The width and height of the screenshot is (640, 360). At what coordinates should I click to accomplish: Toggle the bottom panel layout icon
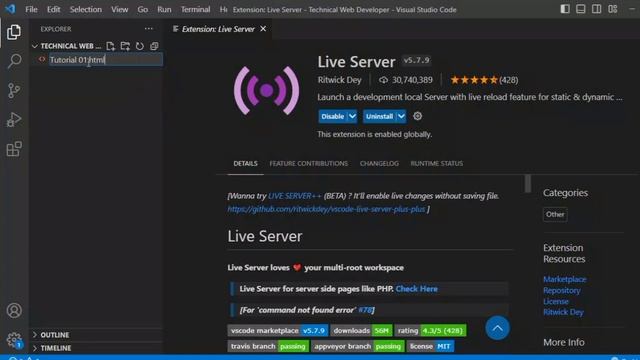click(x=580, y=9)
